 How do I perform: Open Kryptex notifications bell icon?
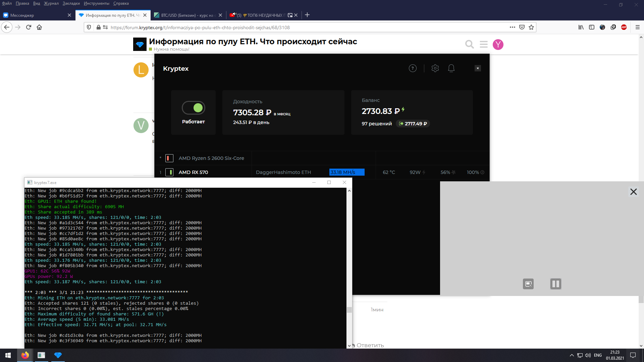[451, 68]
